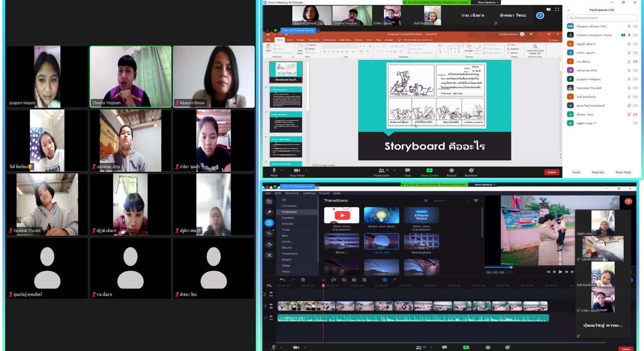644x351 pixels.
Task: Click the Record icon in upper Zoom window
Action: (x=451, y=171)
